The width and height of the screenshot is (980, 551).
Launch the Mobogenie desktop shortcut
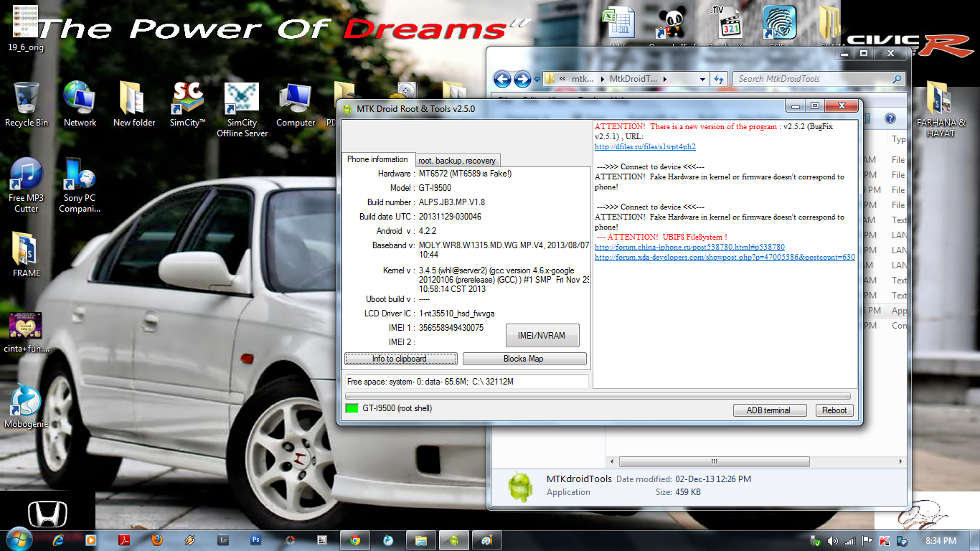coord(27,405)
